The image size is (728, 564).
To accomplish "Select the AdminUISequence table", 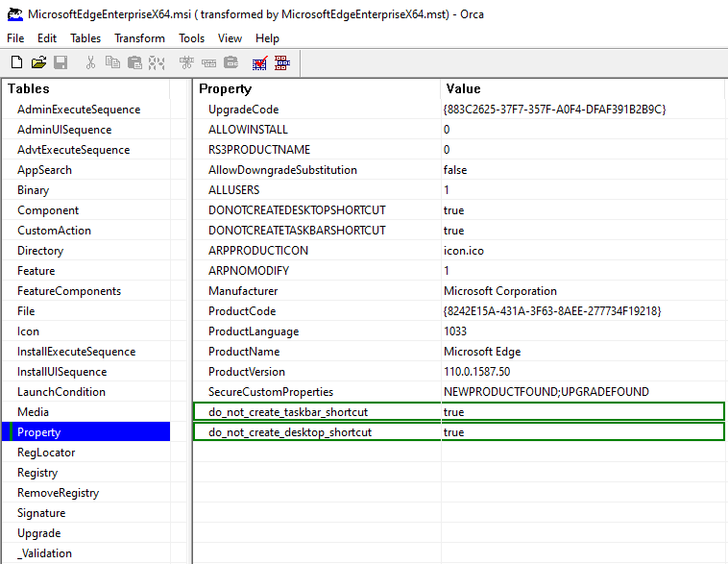I will [64, 130].
